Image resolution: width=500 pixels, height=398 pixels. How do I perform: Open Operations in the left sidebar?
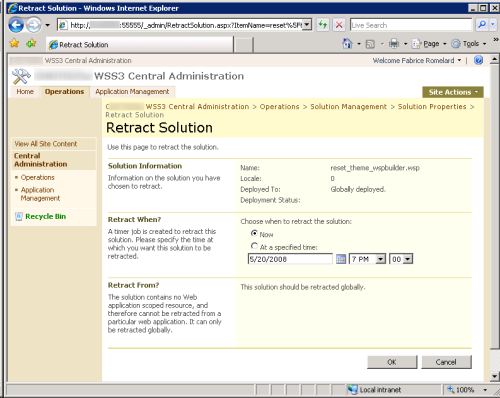click(38, 177)
